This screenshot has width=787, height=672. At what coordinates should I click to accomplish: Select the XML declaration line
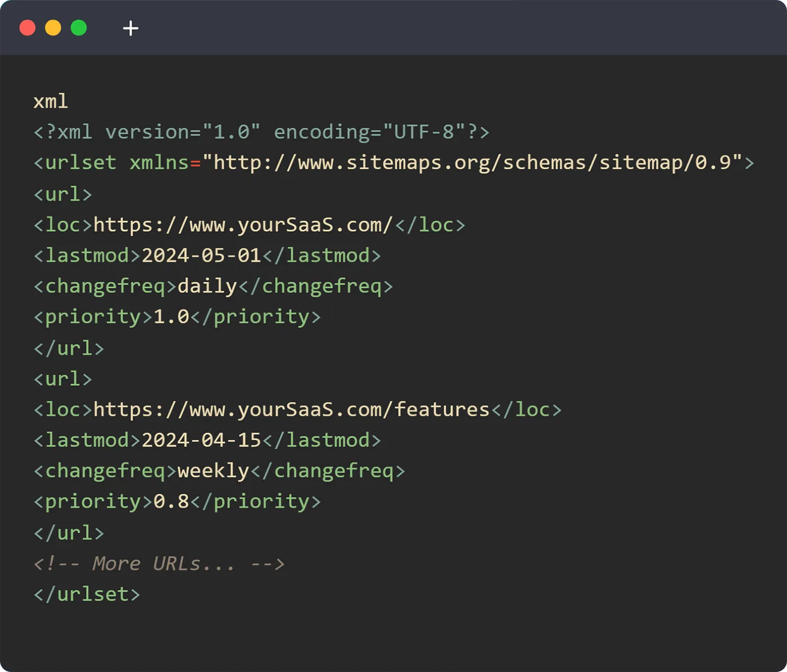coord(260,132)
